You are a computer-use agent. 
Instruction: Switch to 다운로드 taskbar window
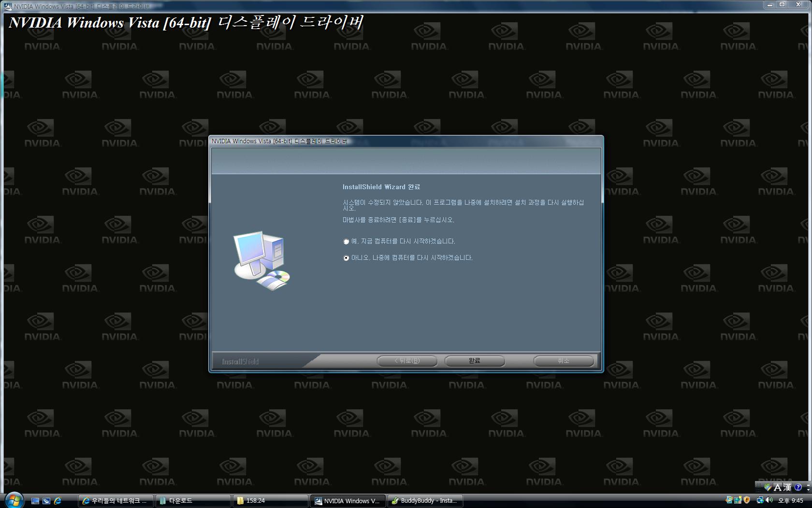click(193, 501)
